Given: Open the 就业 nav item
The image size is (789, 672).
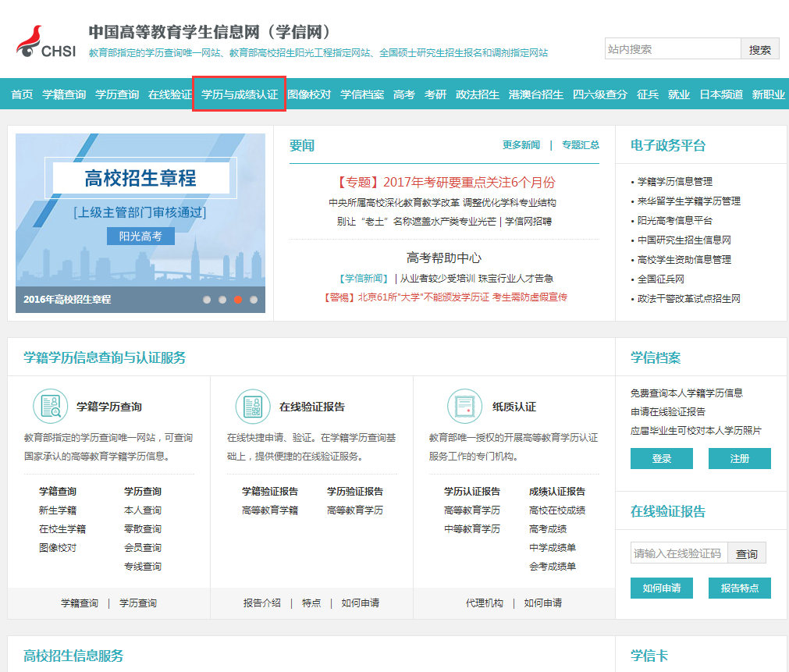Looking at the screenshot, I should point(679,94).
